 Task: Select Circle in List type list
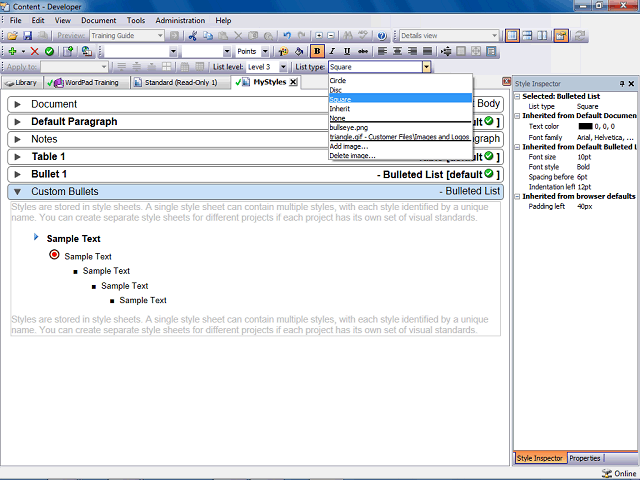point(400,80)
